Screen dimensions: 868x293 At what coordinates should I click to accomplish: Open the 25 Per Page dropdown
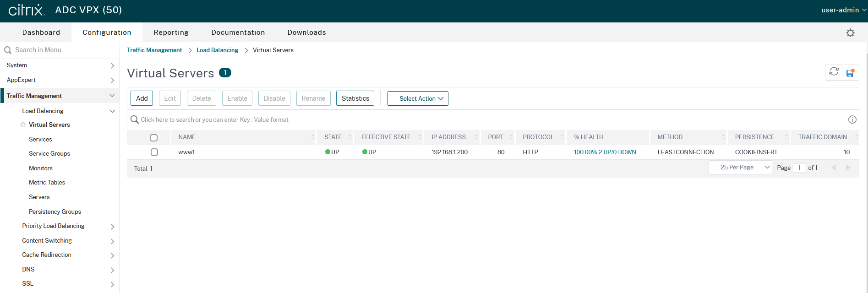tap(740, 168)
